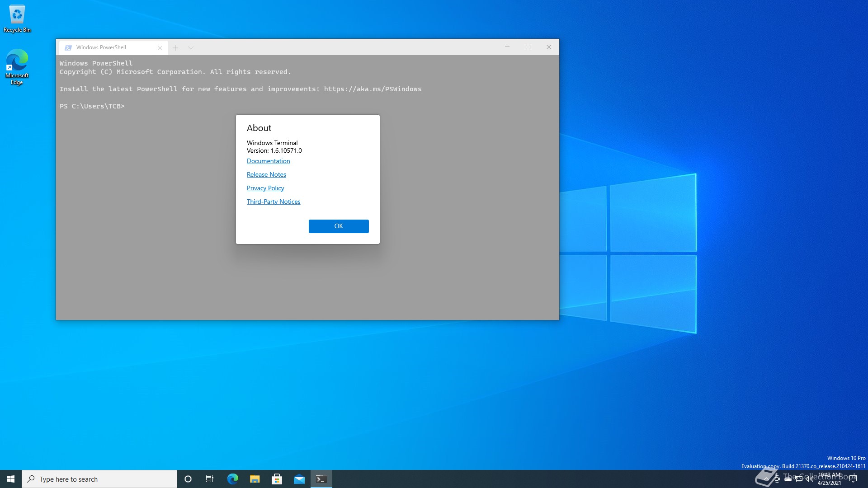
Task: Click the 'Version: 1.6.10571.0' text
Action: coord(274,150)
